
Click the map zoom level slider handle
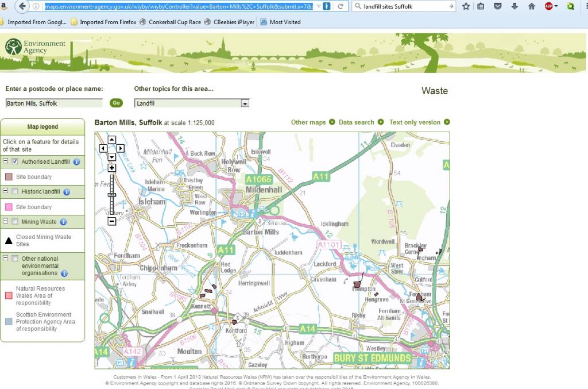(x=112, y=195)
